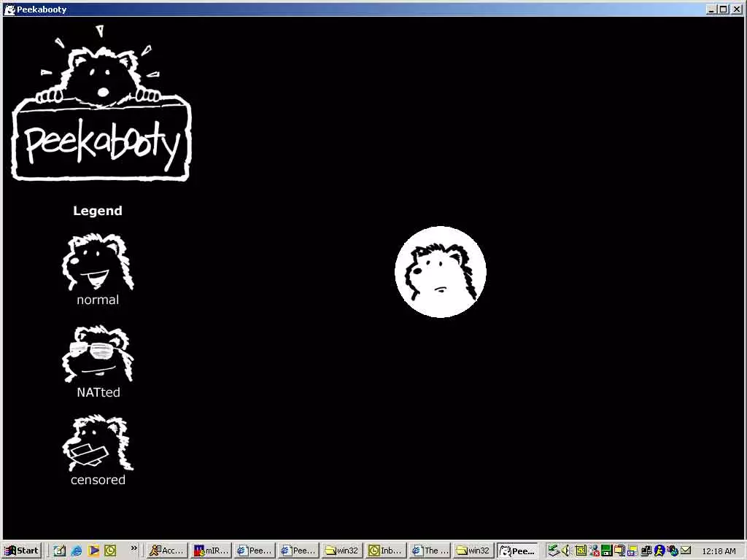This screenshot has height=560, width=747.
Task: Click the bear icon in the title bar
Action: click(8, 9)
